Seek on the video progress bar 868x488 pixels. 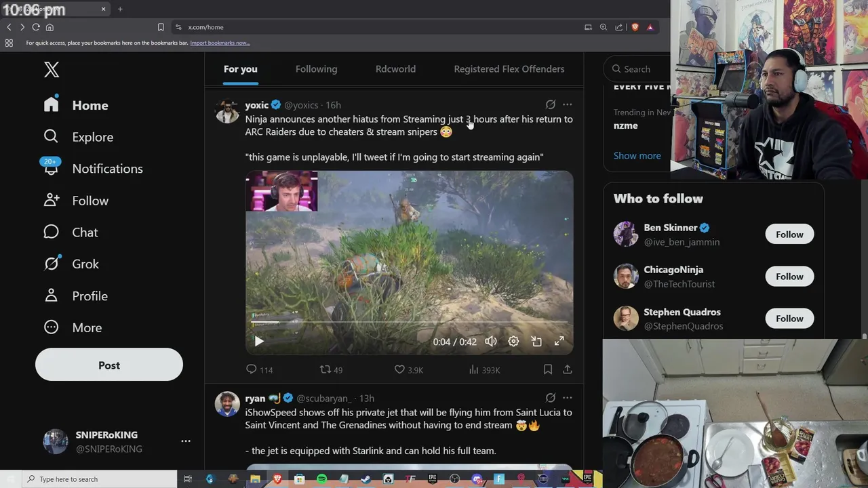409,322
